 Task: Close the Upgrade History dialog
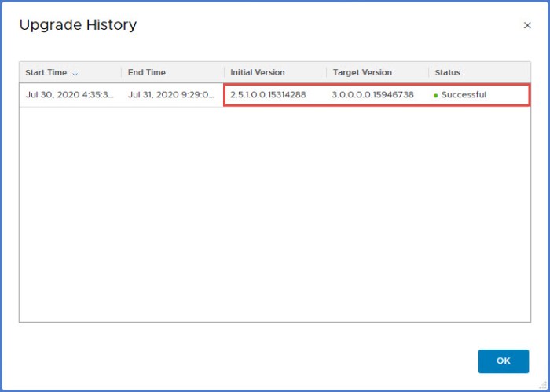click(x=527, y=25)
